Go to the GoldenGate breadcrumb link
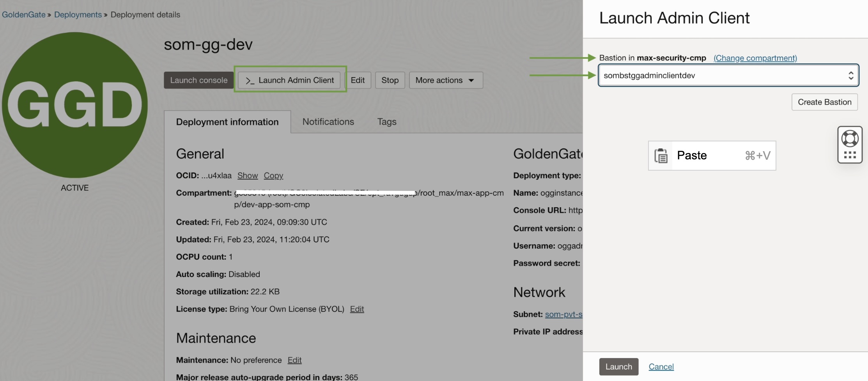 [x=24, y=15]
